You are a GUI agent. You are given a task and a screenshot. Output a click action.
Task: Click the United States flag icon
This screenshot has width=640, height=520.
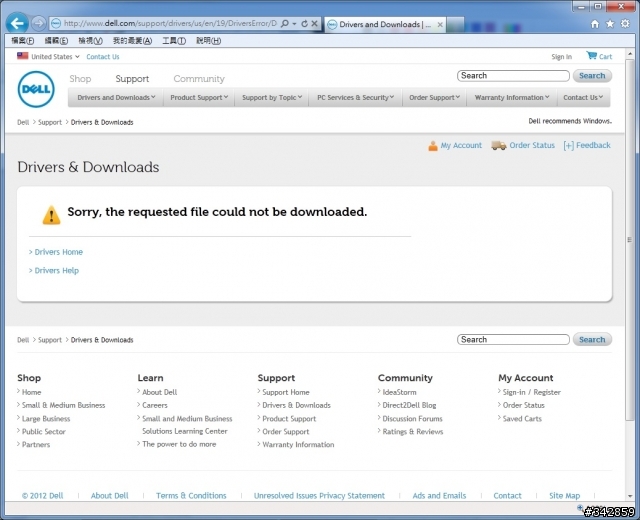click(22, 56)
